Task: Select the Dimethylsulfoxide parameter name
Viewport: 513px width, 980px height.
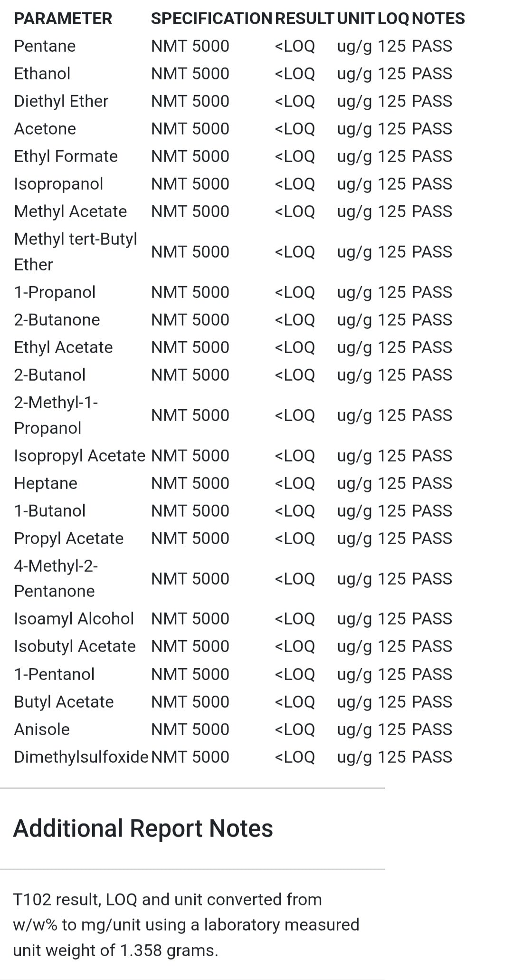Action: pyautogui.click(x=81, y=757)
